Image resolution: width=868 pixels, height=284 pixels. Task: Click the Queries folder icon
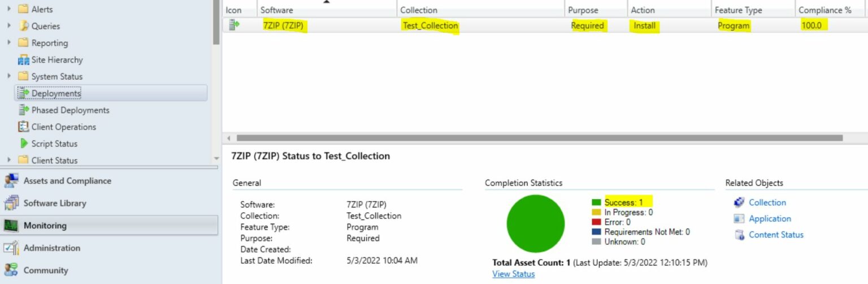click(x=23, y=26)
